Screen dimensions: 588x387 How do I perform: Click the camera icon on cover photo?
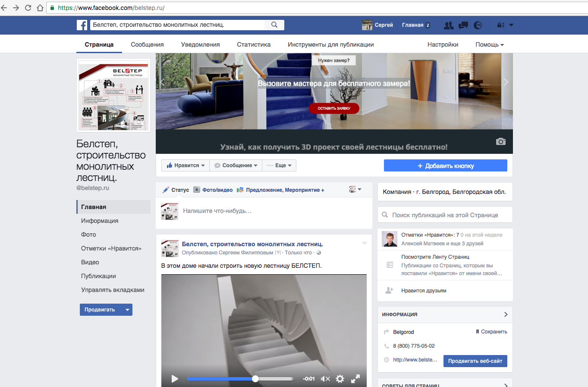[x=500, y=141]
